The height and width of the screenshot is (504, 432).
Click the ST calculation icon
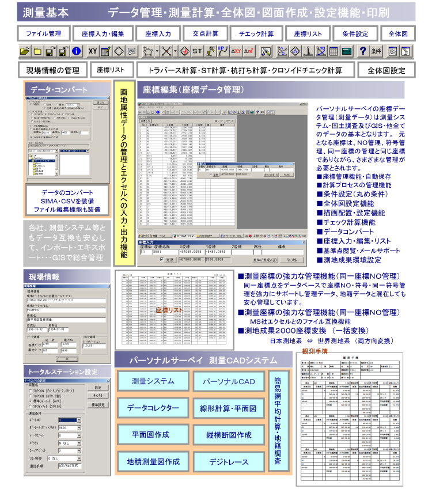[197, 51]
